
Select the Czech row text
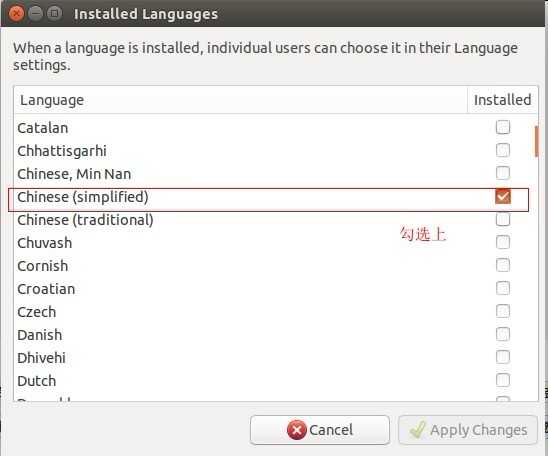click(37, 312)
